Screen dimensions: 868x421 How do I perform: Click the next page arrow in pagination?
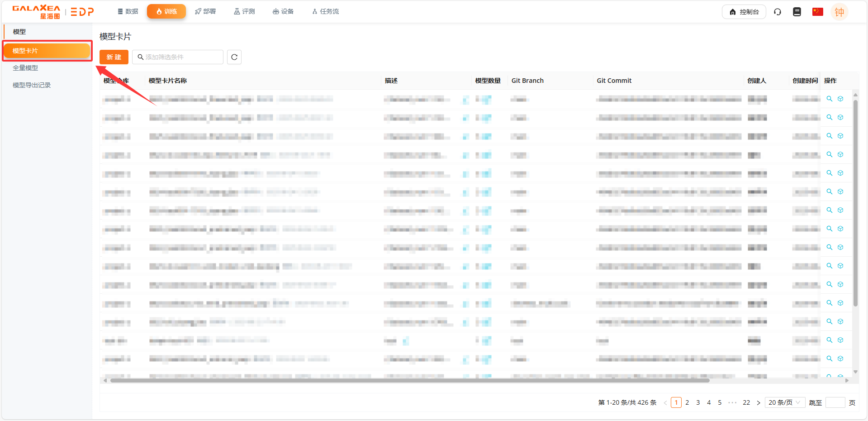pos(759,402)
